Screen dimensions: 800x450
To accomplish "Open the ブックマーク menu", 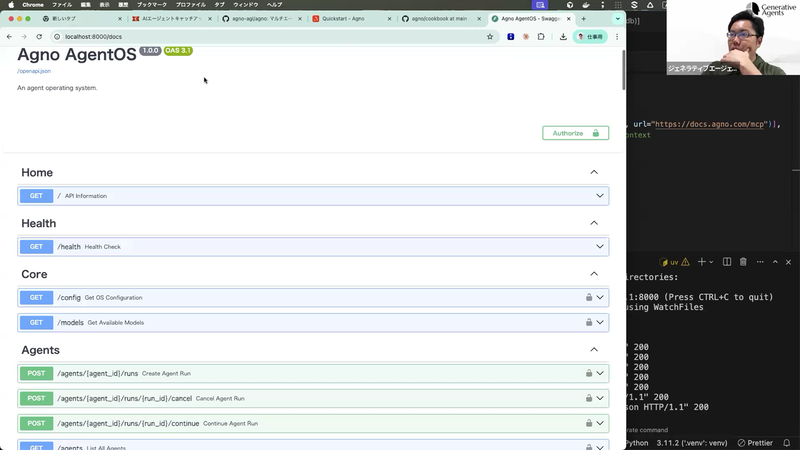I will 152,5.
